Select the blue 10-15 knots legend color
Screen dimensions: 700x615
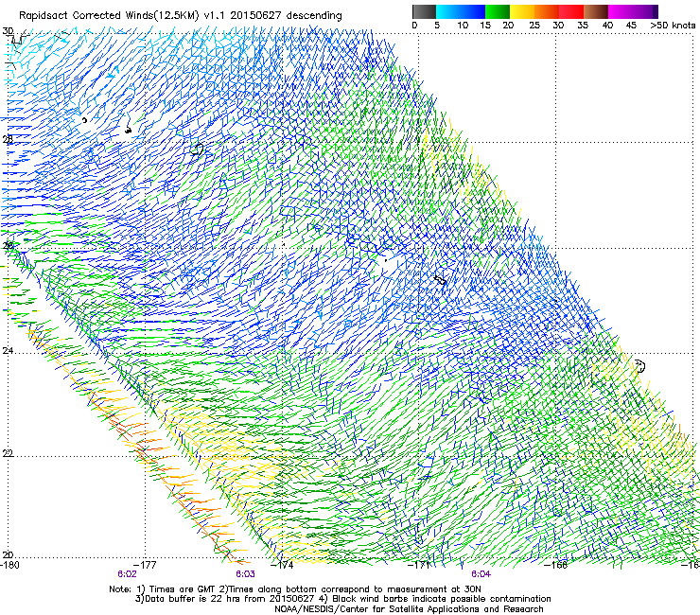point(473,11)
